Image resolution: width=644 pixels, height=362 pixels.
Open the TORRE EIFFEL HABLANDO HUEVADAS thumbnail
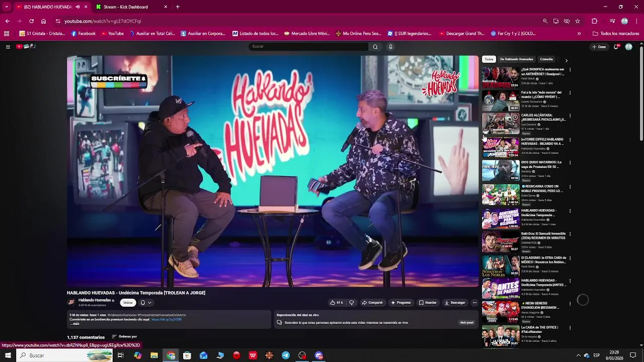501,148
